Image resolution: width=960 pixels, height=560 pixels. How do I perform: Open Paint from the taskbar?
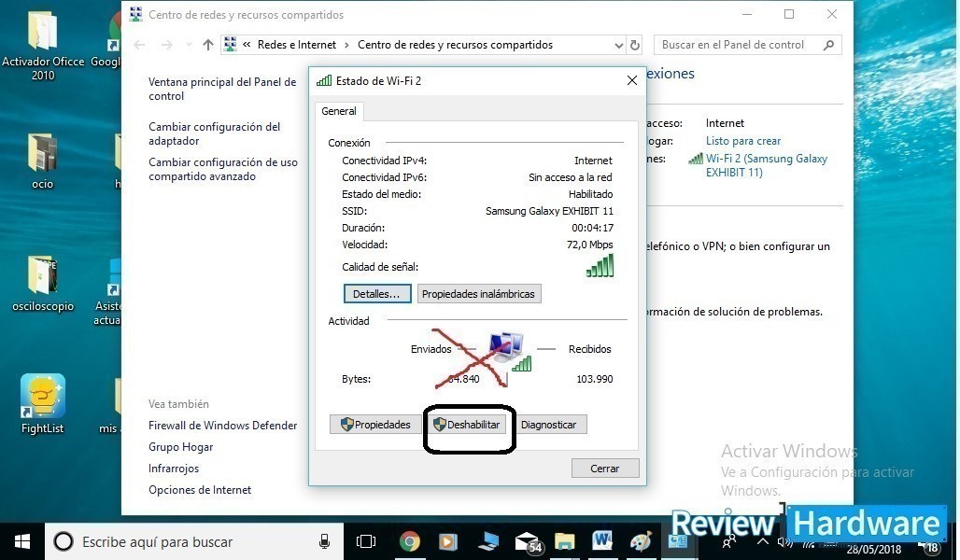pyautogui.click(x=641, y=541)
